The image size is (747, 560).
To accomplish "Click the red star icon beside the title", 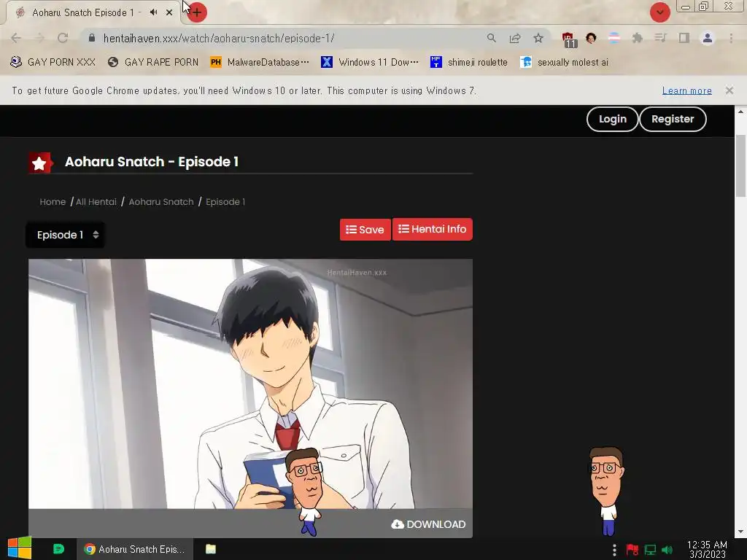I will tap(39, 163).
